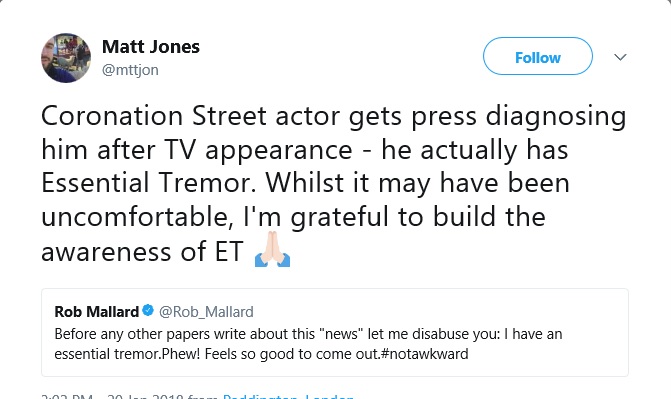Click Rob Mallard's blue verified badge
Screen dimensions: 671x399
pos(148,310)
